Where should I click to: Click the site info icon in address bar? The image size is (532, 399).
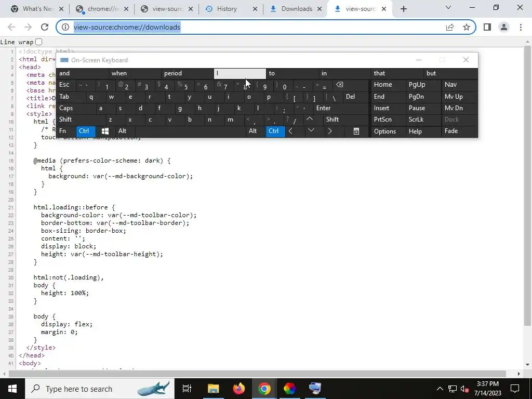click(x=65, y=27)
